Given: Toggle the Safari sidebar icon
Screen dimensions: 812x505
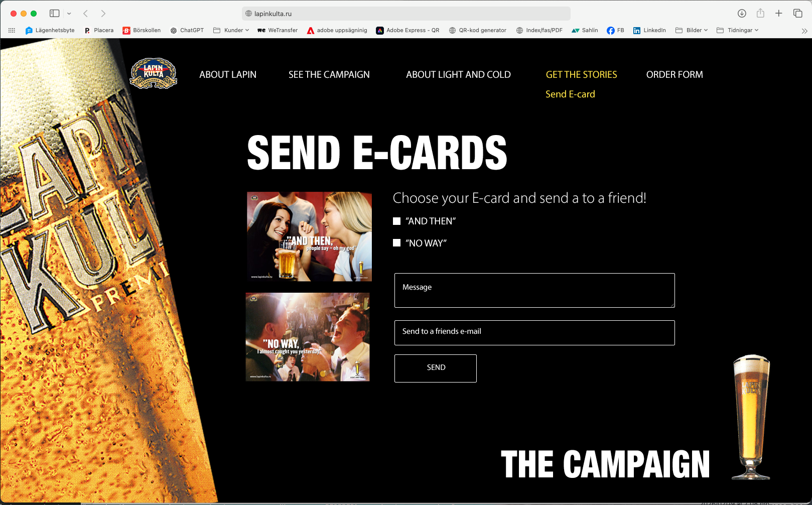Looking at the screenshot, I should pos(55,14).
